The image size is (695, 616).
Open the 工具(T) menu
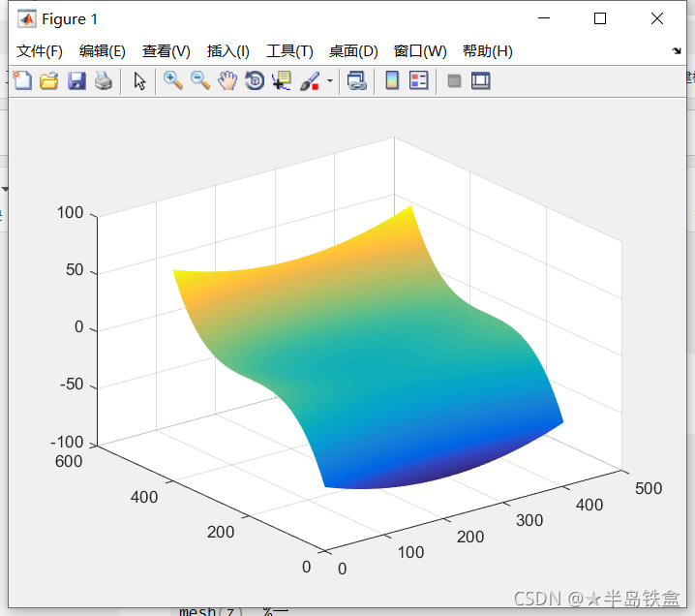[x=289, y=51]
